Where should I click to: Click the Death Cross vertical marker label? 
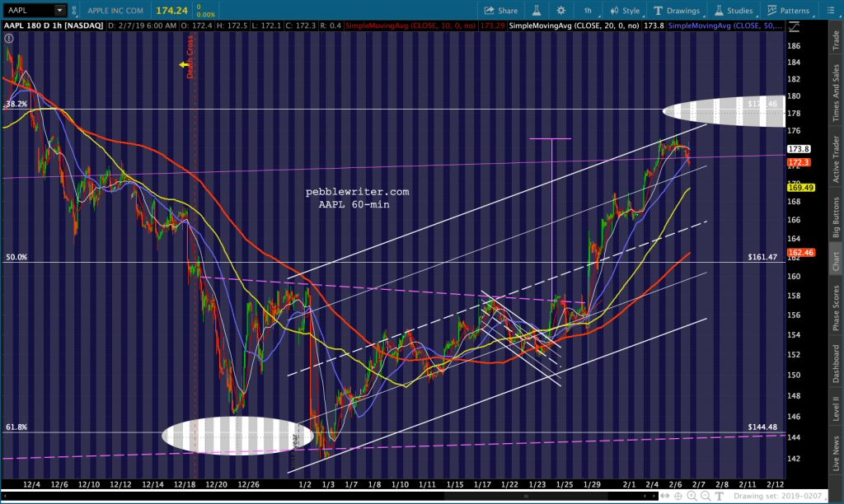[x=190, y=57]
